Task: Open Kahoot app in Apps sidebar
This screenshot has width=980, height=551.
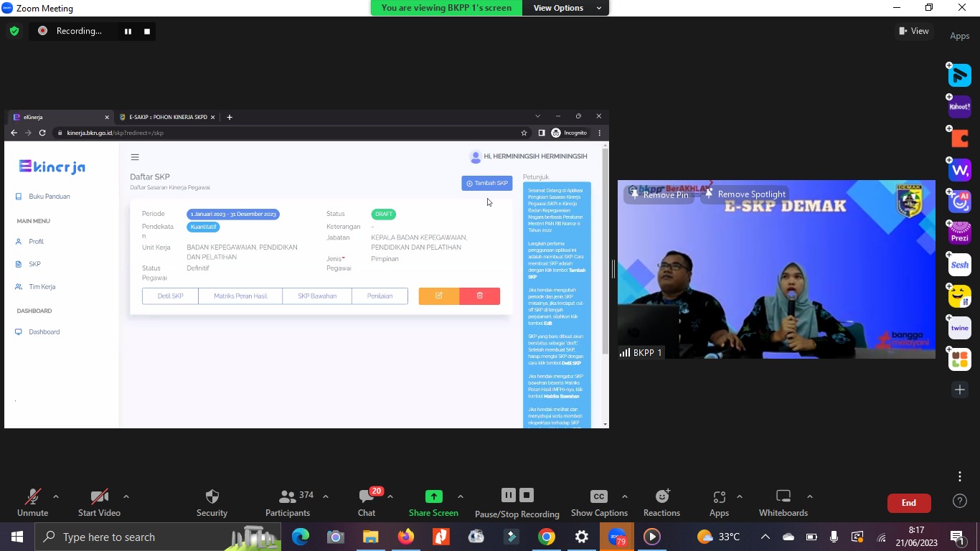Action: point(959,107)
